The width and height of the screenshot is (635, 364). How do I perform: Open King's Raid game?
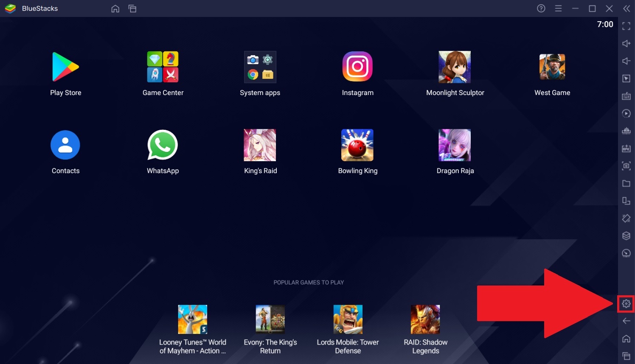point(260,145)
